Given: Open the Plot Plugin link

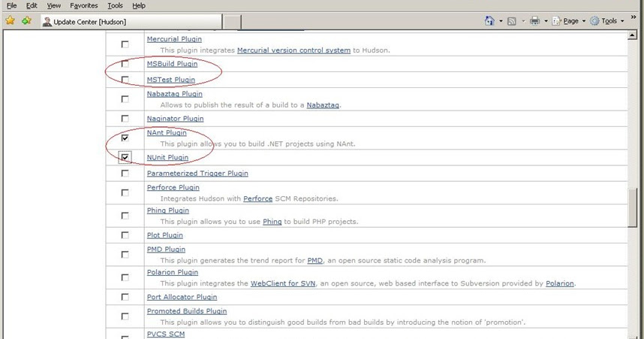Looking at the screenshot, I should tap(165, 235).
